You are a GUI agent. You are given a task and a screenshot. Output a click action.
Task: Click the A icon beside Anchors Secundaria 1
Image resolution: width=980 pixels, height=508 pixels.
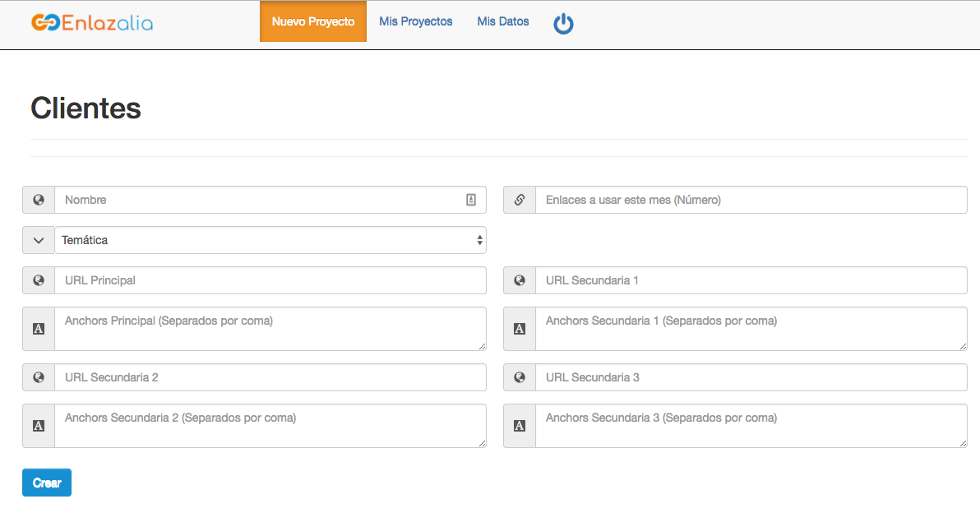point(520,329)
